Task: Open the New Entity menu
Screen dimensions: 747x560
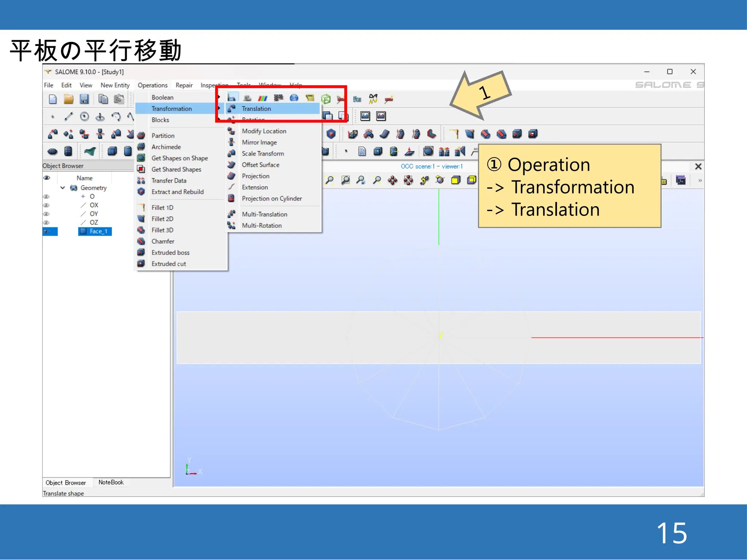Action: pyautogui.click(x=115, y=85)
